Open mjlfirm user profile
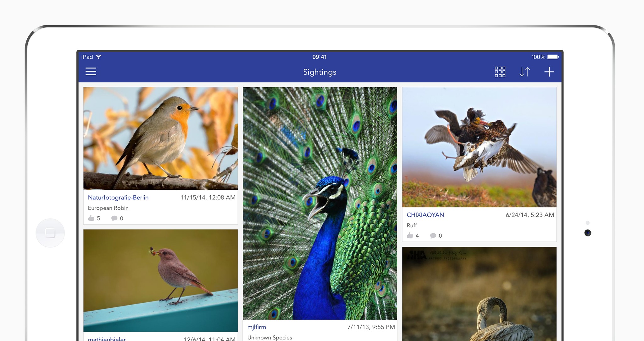Viewport: 644px width, 341px height. [x=257, y=327]
